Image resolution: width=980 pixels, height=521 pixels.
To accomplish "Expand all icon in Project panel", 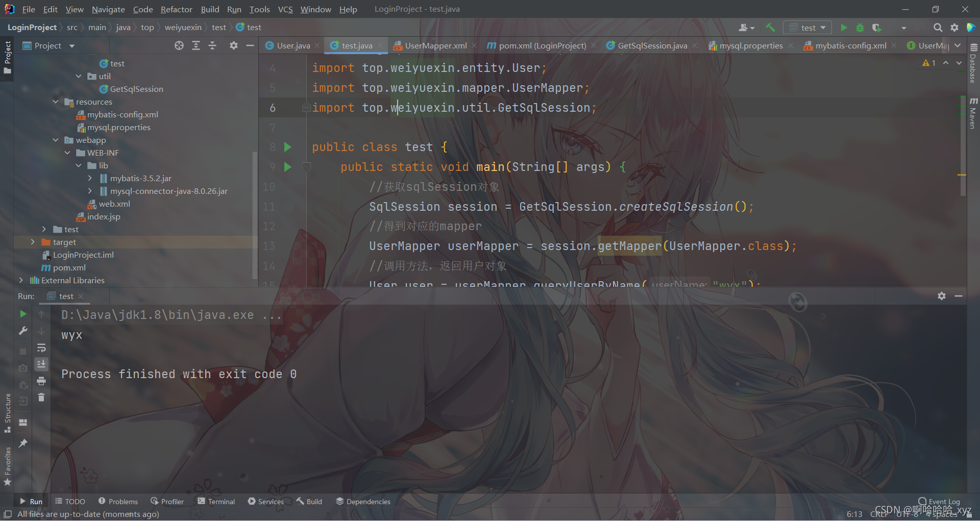I will click(196, 45).
